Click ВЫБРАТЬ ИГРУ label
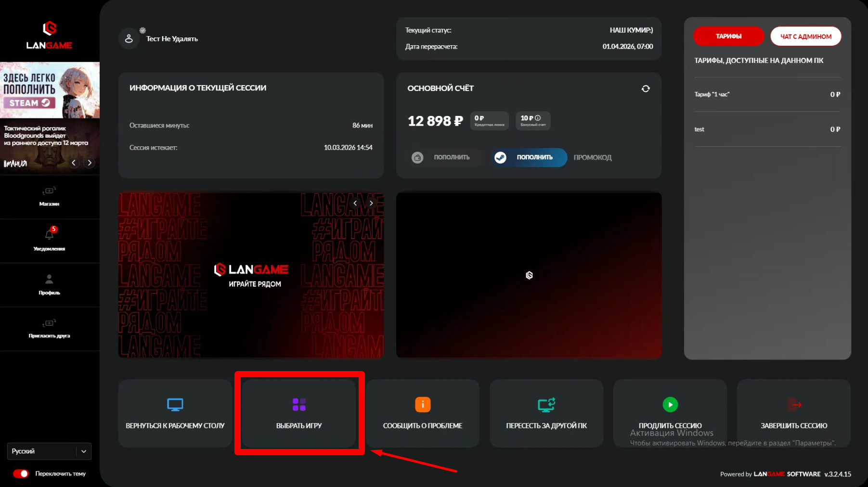Viewport: 868px width, 487px height. (299, 425)
